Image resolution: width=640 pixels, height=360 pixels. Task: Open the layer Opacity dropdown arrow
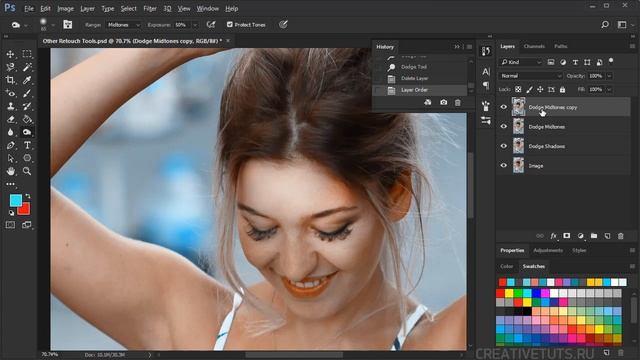[609, 76]
